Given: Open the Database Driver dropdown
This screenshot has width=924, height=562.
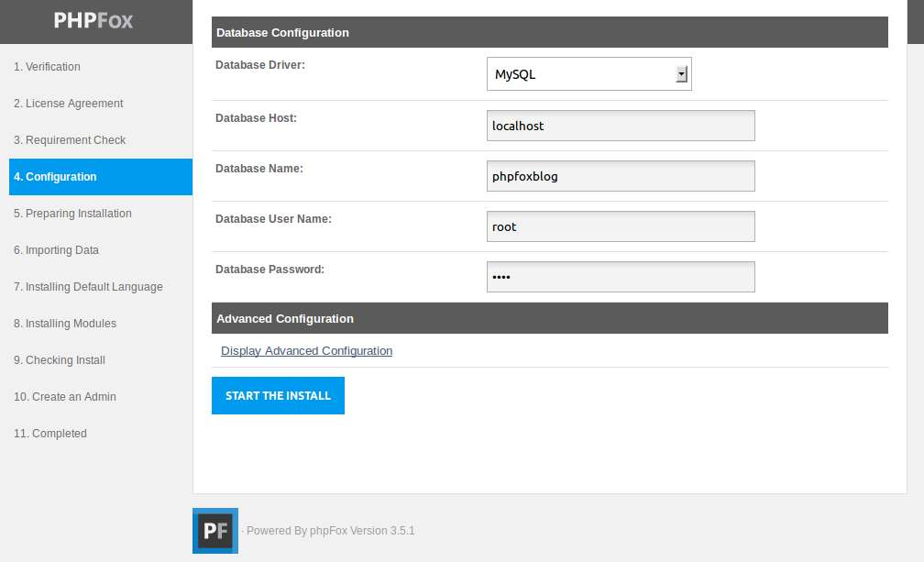Looking at the screenshot, I should tap(588, 74).
